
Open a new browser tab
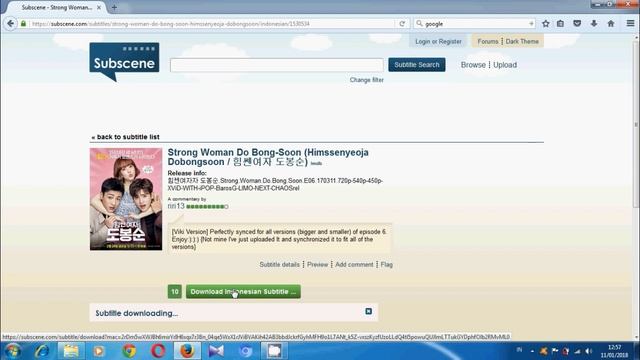click(x=114, y=7)
